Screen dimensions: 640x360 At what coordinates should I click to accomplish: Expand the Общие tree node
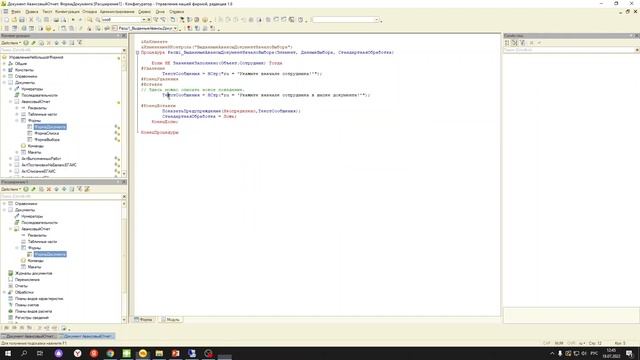pos(4,64)
